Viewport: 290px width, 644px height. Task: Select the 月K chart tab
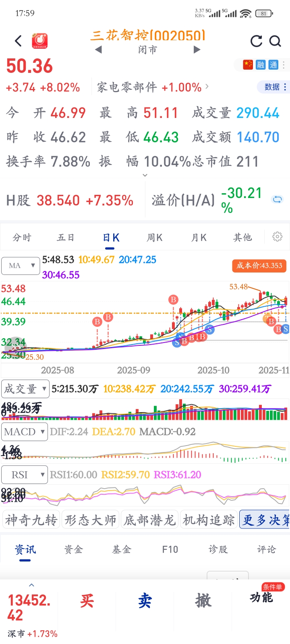point(199,237)
